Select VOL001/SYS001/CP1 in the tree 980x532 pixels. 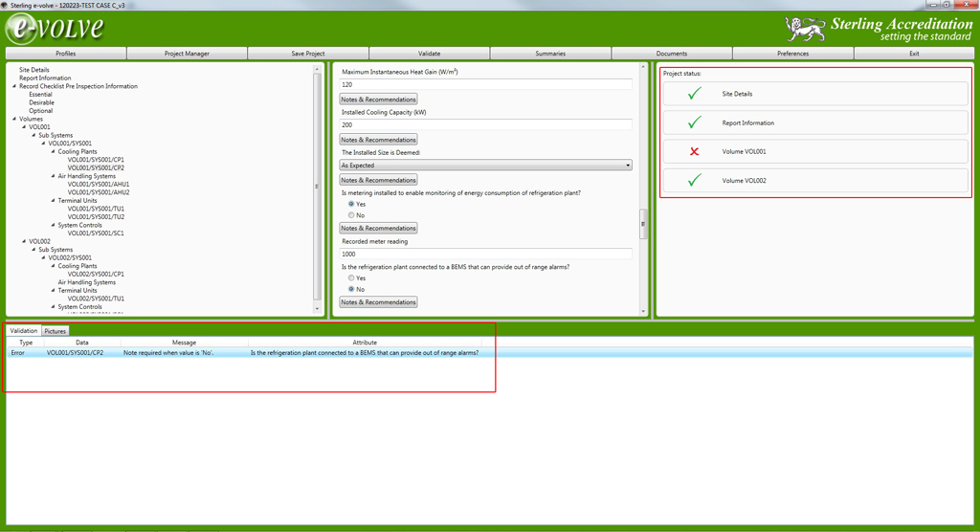click(96, 160)
